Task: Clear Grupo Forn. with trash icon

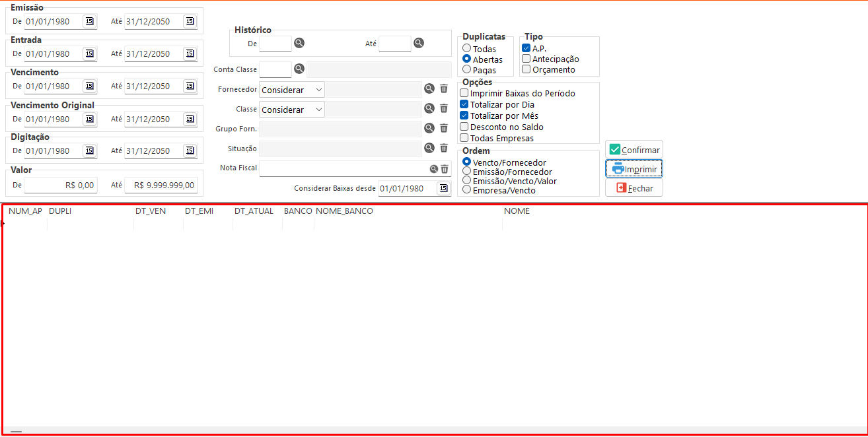Action: 444,128
